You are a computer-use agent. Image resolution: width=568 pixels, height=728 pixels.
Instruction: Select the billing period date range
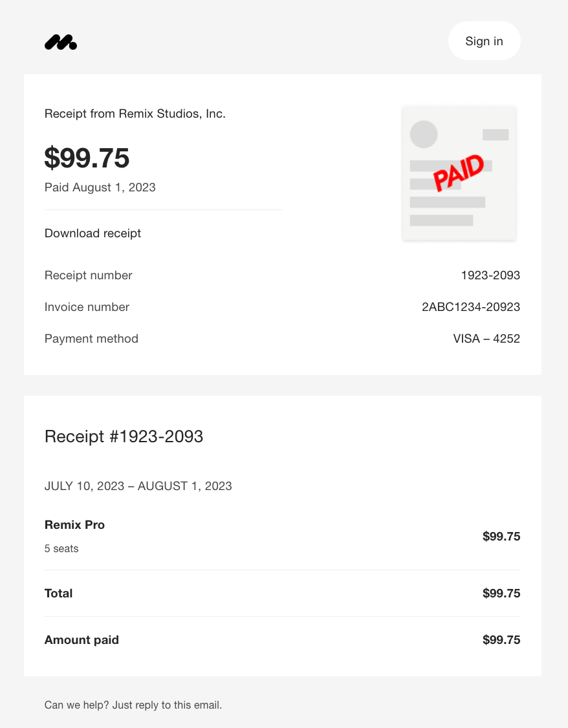pos(138,486)
